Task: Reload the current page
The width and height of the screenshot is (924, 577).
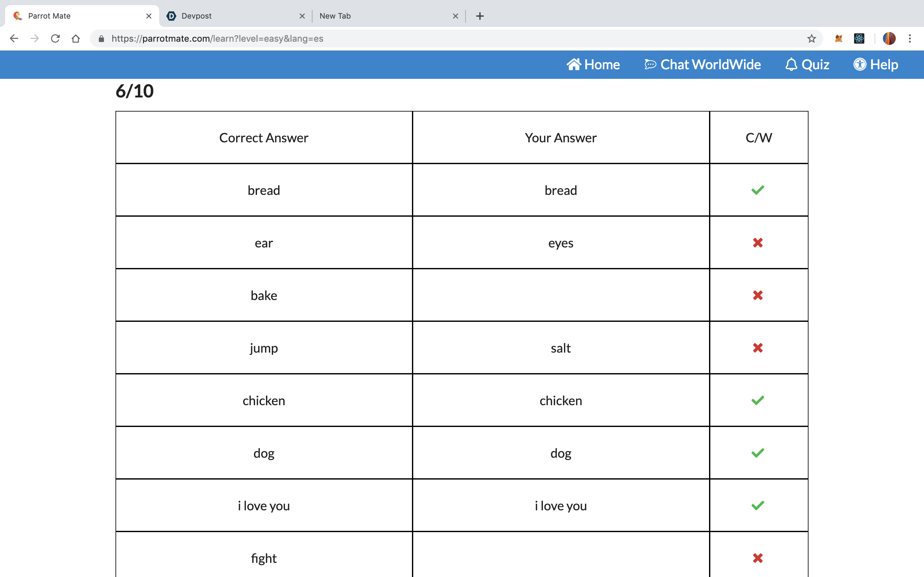Action: (56, 38)
